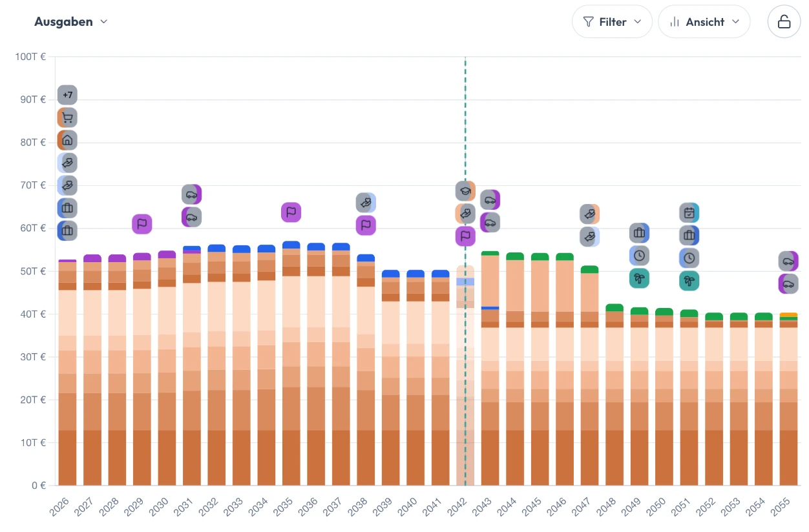
Task: Open the Filter dropdown
Action: pos(612,22)
